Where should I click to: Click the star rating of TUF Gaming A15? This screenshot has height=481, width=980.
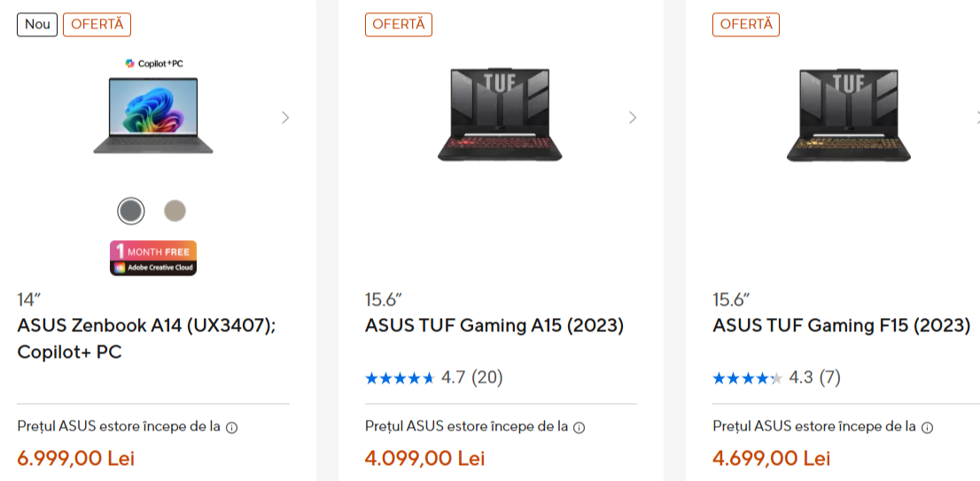pos(399,378)
